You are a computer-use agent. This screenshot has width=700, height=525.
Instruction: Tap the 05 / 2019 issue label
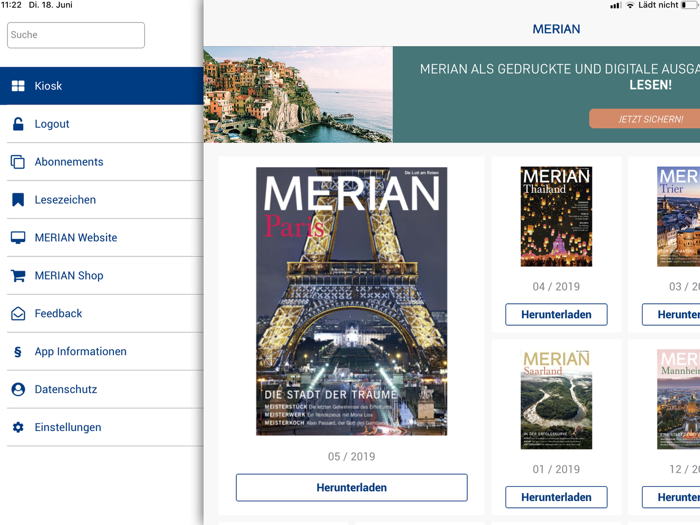[x=351, y=456]
